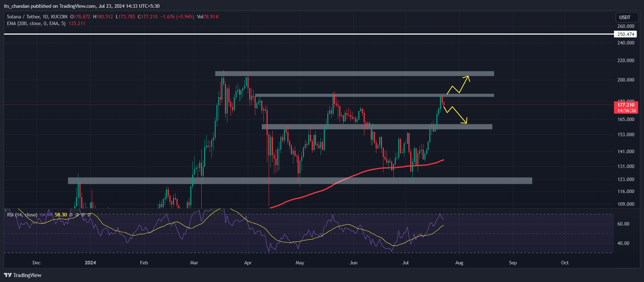Click the Aug date axis label
The image size is (644, 282).
pos(459,263)
